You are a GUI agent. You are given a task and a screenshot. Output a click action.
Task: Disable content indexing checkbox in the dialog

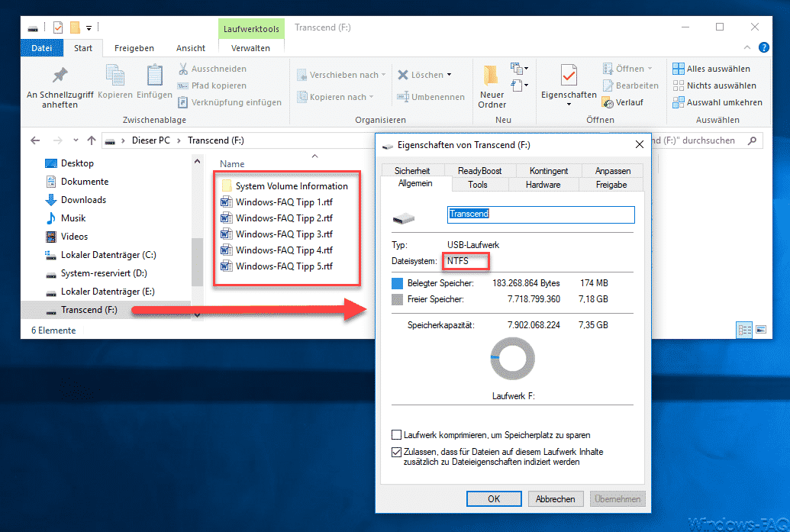click(x=397, y=451)
